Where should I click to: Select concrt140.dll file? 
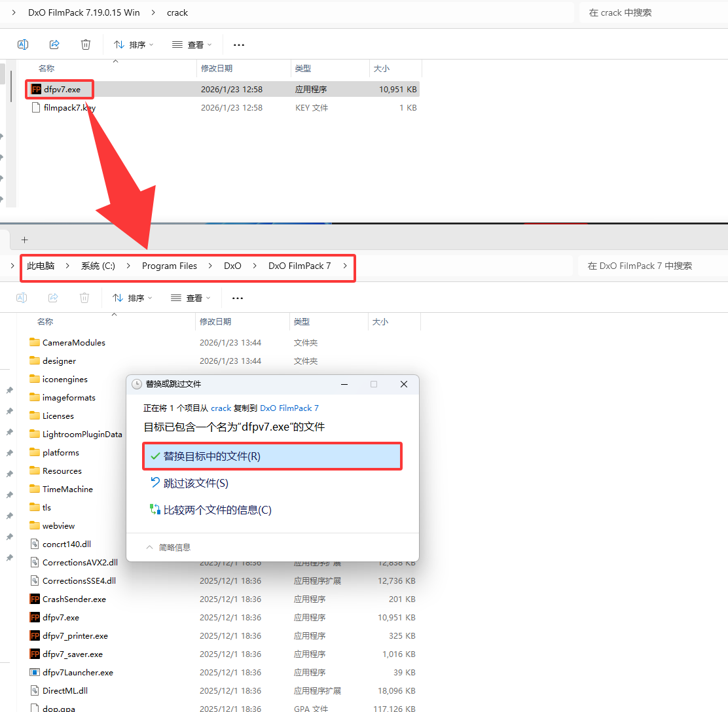pos(60,544)
